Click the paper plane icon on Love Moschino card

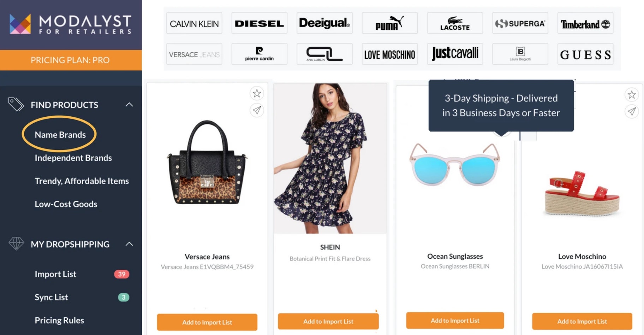pyautogui.click(x=632, y=111)
